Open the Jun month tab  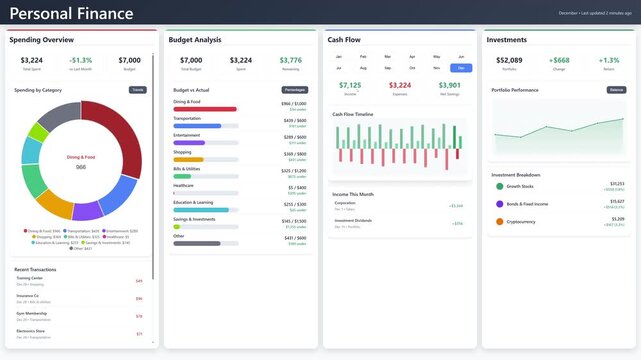coord(461,57)
